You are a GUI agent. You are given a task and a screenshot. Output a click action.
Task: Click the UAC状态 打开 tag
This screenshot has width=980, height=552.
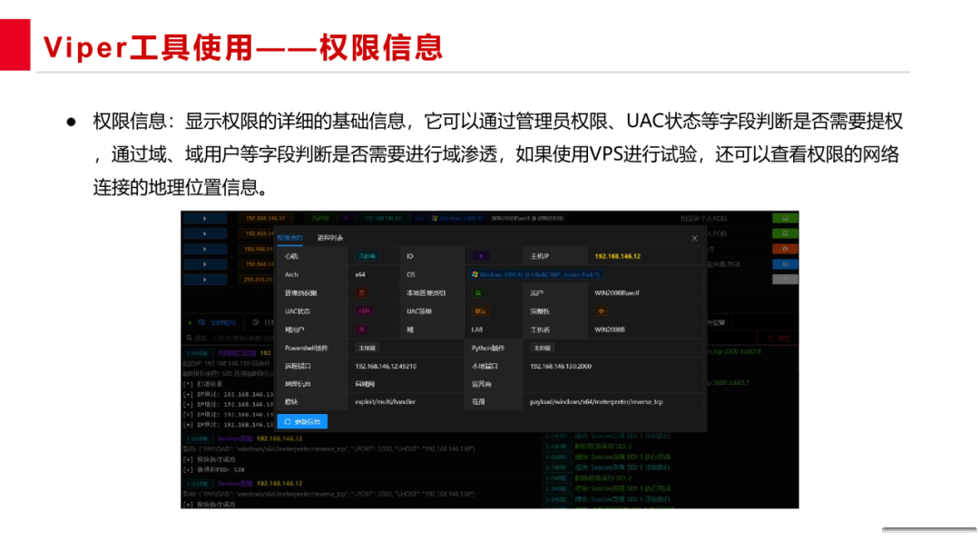365,310
